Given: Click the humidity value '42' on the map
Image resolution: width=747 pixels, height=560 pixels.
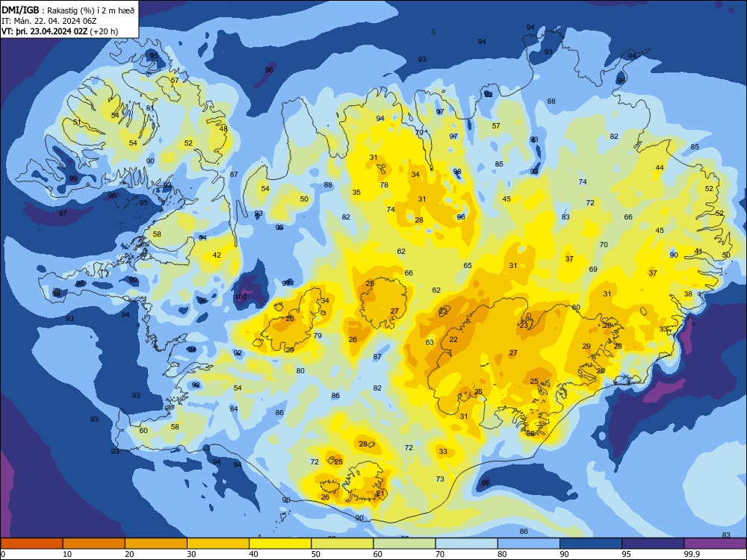Looking at the screenshot, I should coord(217,255).
